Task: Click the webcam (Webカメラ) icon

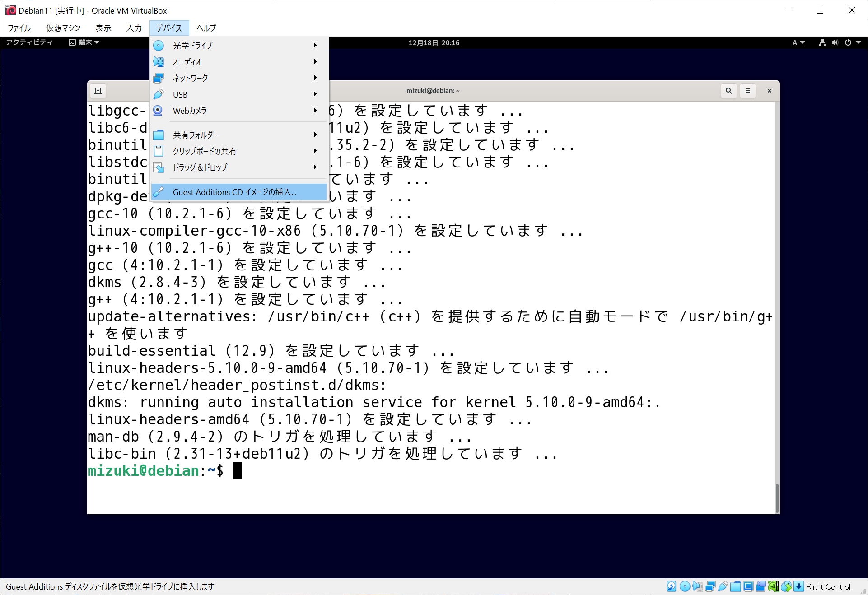Action: (x=159, y=111)
